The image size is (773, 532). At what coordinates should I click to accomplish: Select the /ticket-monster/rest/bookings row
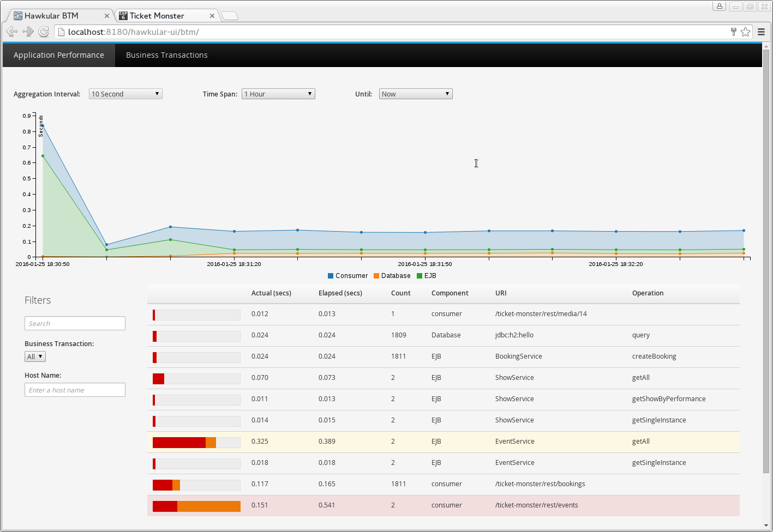(x=444, y=484)
